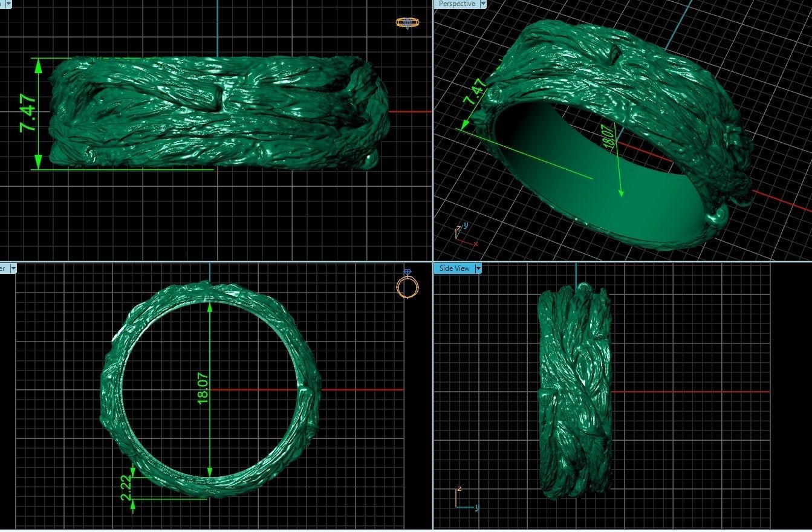Select the 2.22 thickness dimension label

(126, 487)
